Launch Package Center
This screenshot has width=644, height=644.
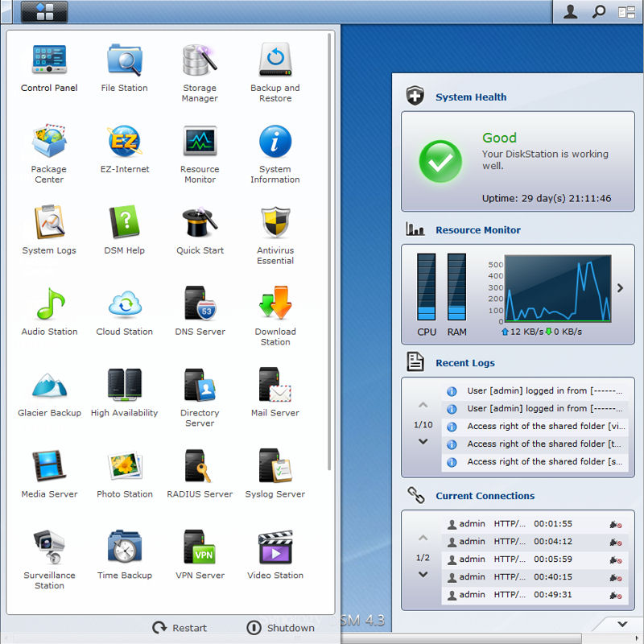49,154
